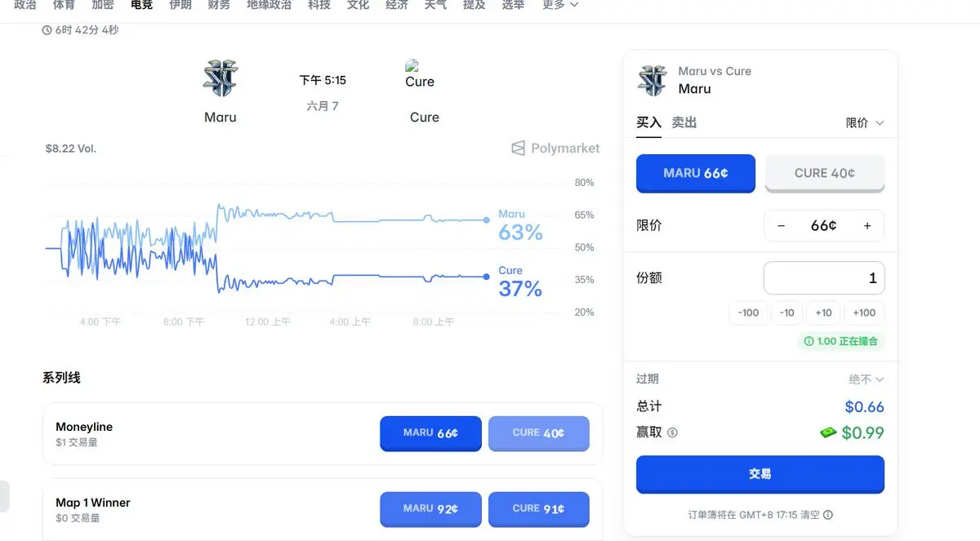
Task: Open the 提及 category tab
Action: (474, 5)
